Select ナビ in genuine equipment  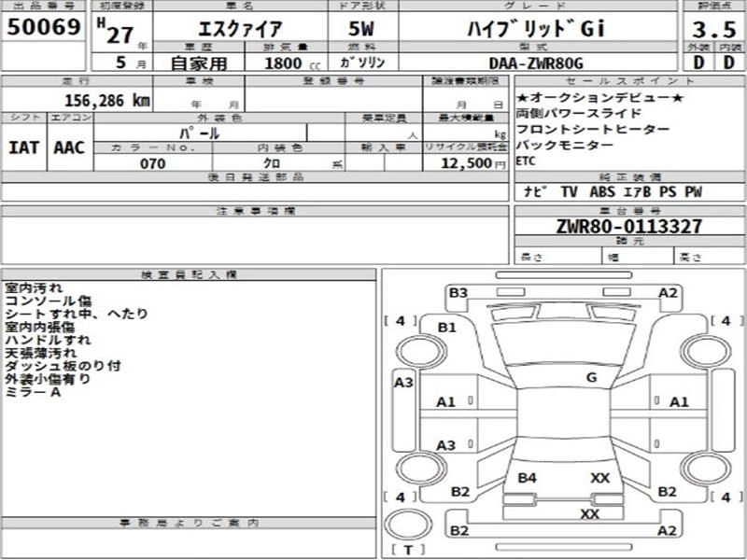535,191
